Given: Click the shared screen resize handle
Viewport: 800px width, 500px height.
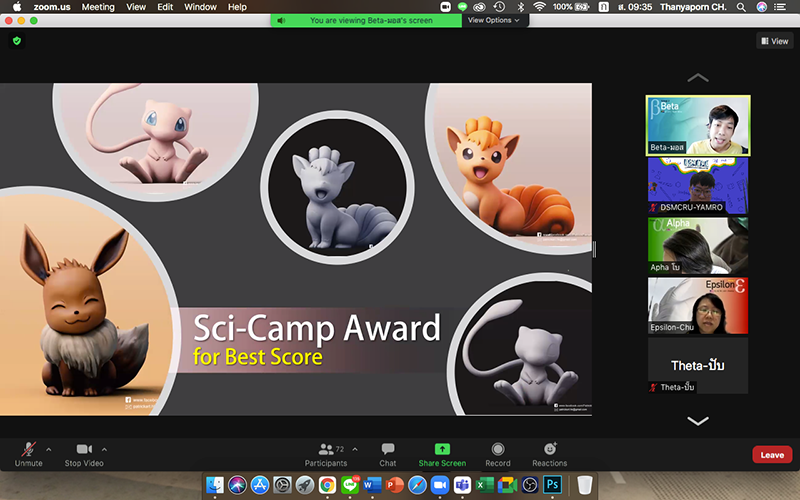Looking at the screenshot, I should click(594, 249).
